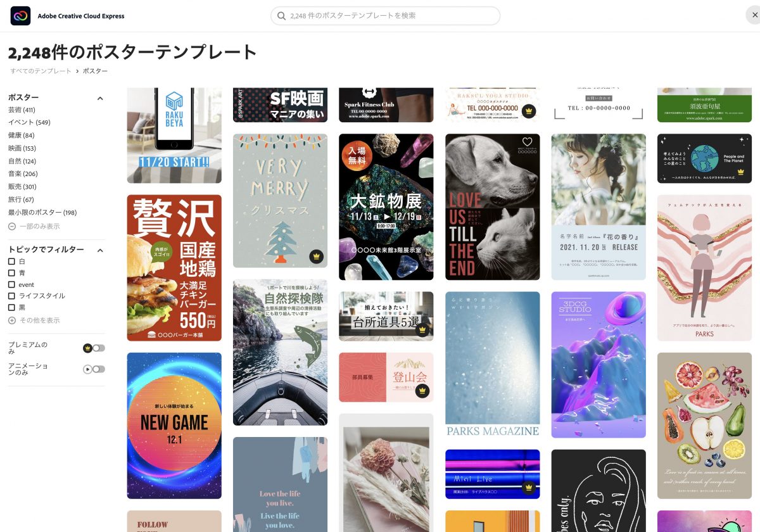This screenshot has height=532, width=760.
Task: Open the NEW GAME 12.1 poster template
Action: 174,426
